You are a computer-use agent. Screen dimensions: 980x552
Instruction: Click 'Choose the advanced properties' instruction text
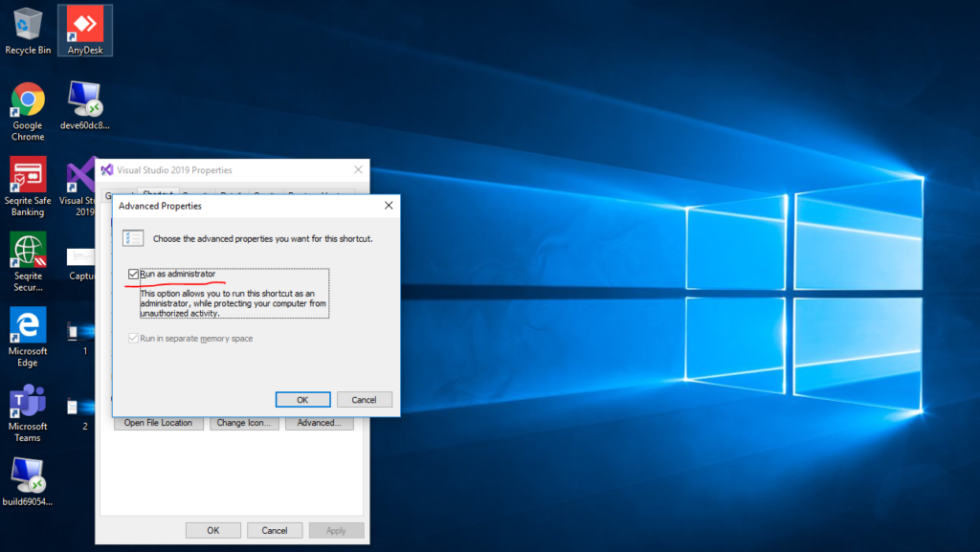pos(262,238)
